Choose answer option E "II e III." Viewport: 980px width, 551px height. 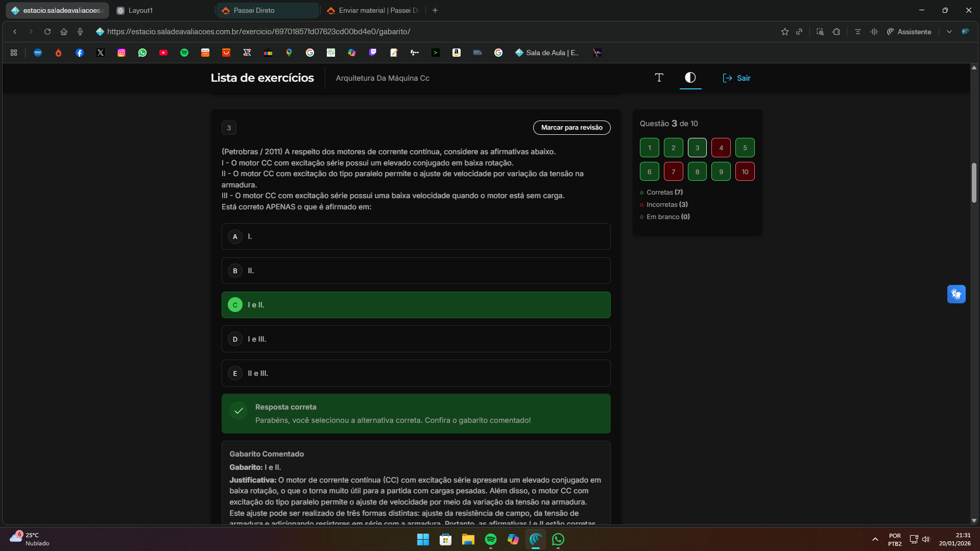pyautogui.click(x=416, y=373)
